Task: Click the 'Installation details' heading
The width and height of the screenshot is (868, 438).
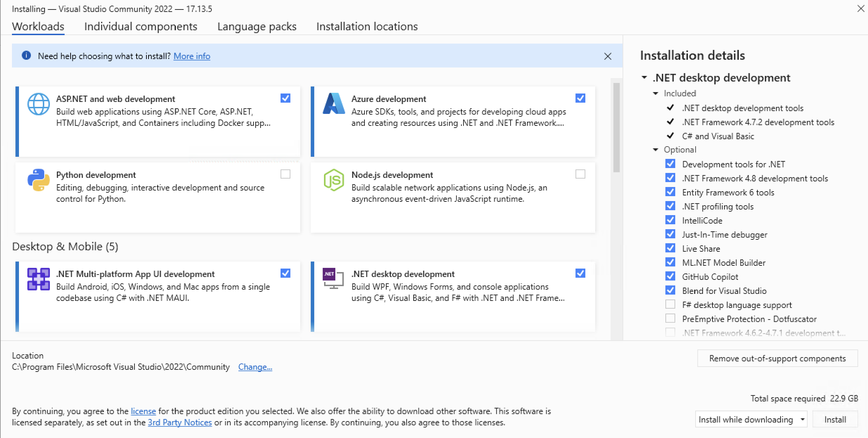Action: [x=692, y=56]
